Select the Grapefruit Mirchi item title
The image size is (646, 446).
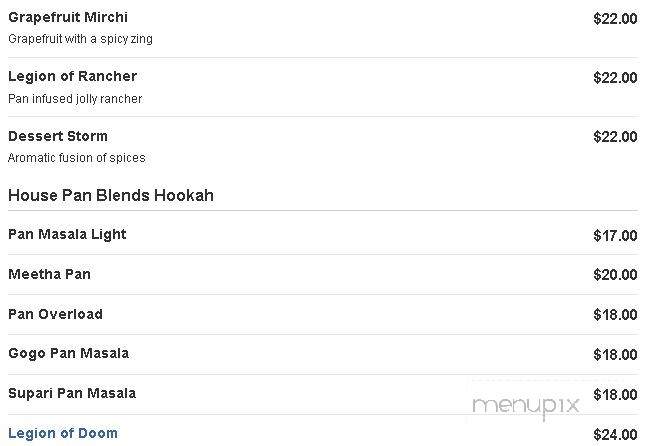68,17
